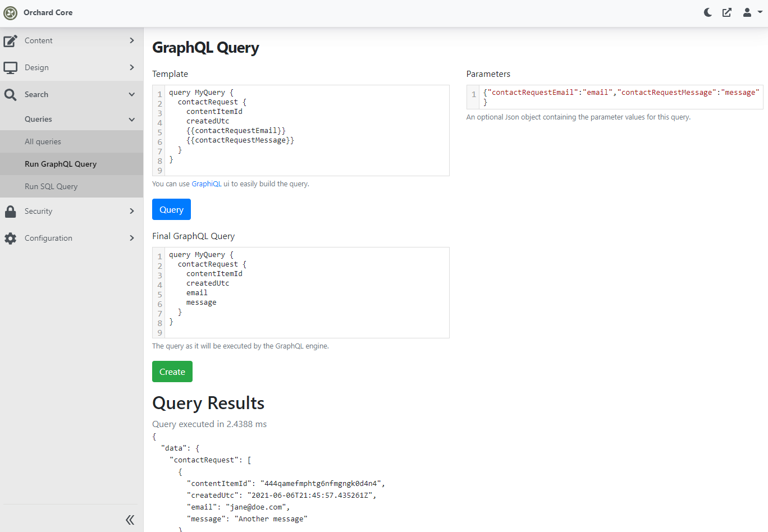
Task: Expand the Content menu chevron
Action: 132,40
